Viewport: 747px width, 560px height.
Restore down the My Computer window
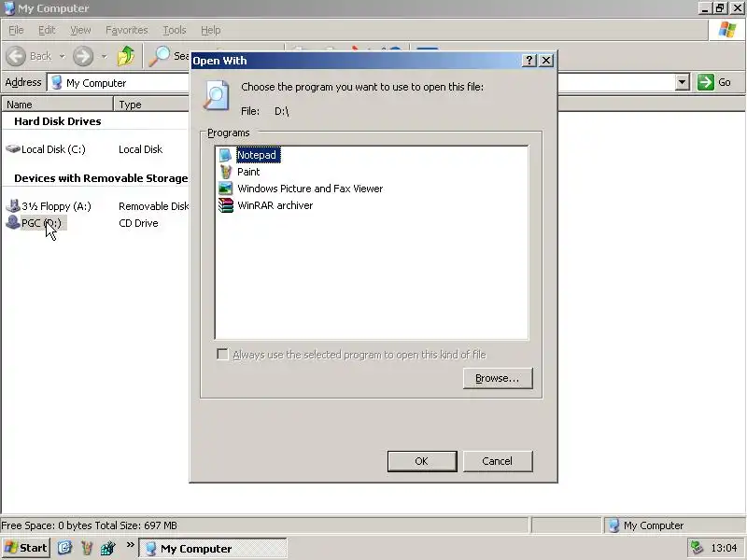click(x=719, y=8)
